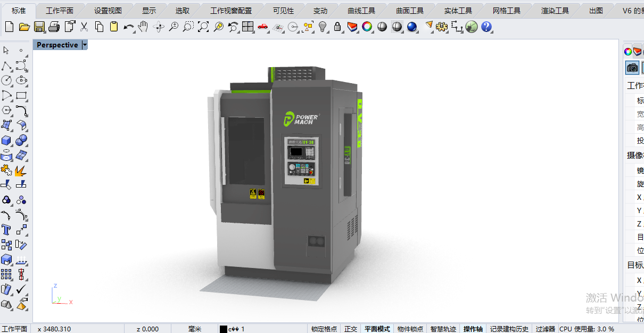
Task: Click the four-viewport layout icon
Action: pyautogui.click(x=248, y=27)
